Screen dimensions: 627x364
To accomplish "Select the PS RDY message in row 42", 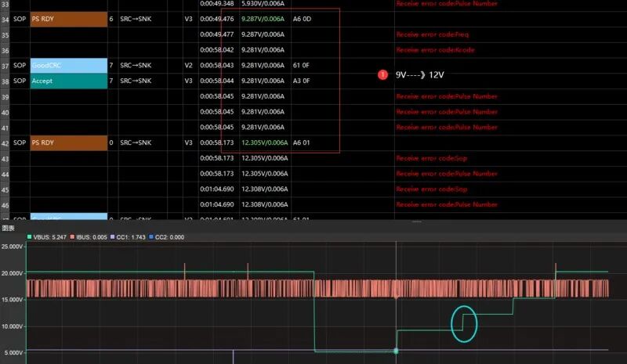I will coord(69,142).
